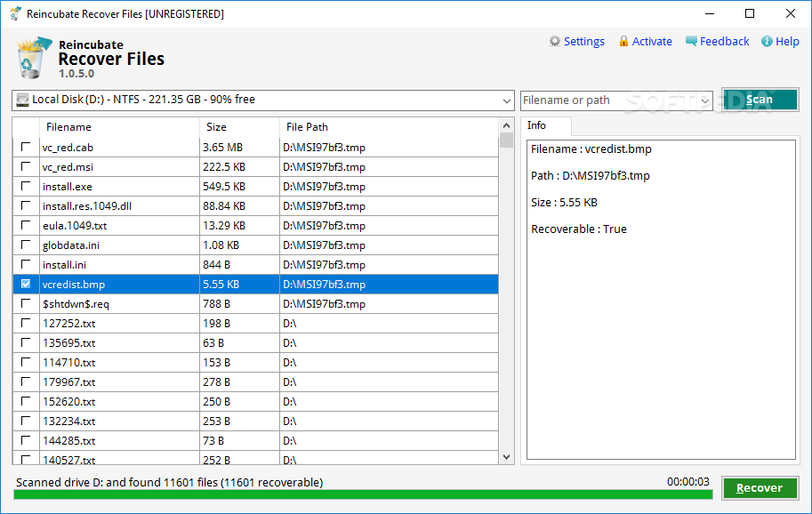Viewport: 812px width, 514px height.
Task: Click the 88.84 KB size cell
Action: [x=224, y=206]
